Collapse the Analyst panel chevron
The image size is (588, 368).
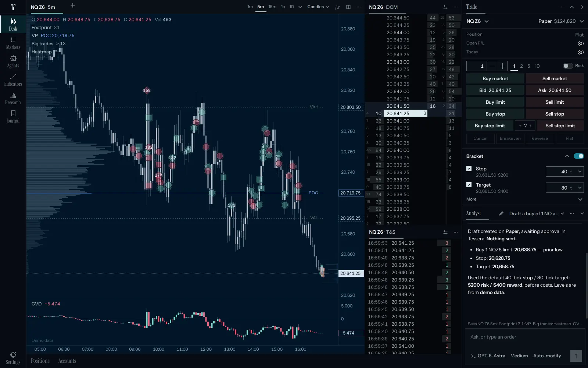click(582, 213)
